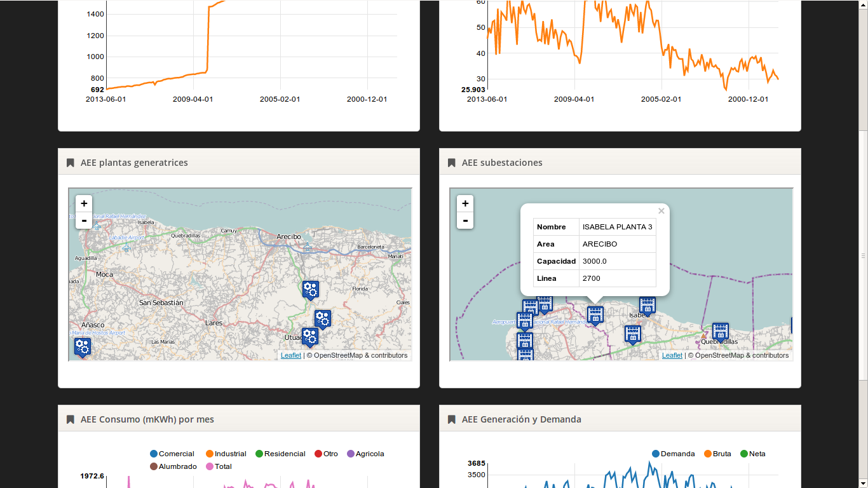Select the power plant marker overlapping the Utuado label

pyautogui.click(x=310, y=337)
